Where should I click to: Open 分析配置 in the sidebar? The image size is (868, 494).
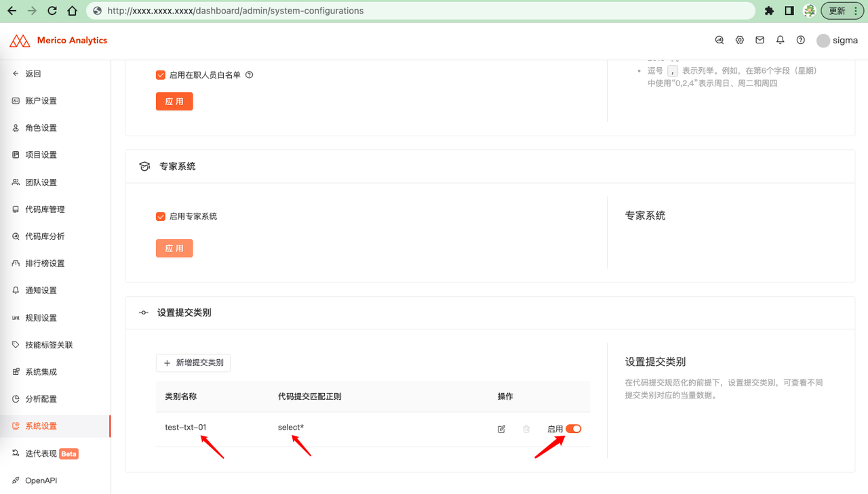pos(55,399)
